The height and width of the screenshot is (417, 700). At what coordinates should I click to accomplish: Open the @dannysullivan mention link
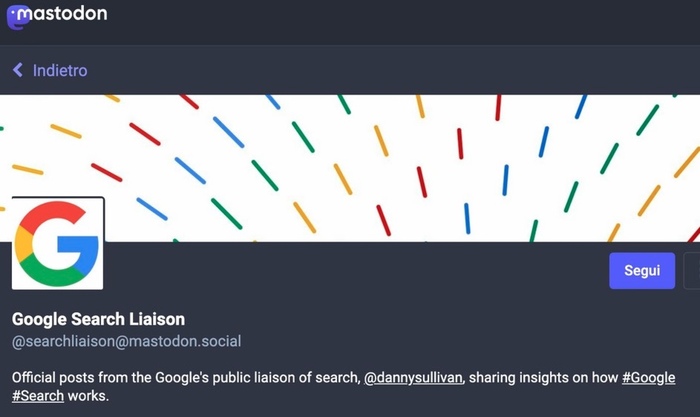[x=413, y=378]
